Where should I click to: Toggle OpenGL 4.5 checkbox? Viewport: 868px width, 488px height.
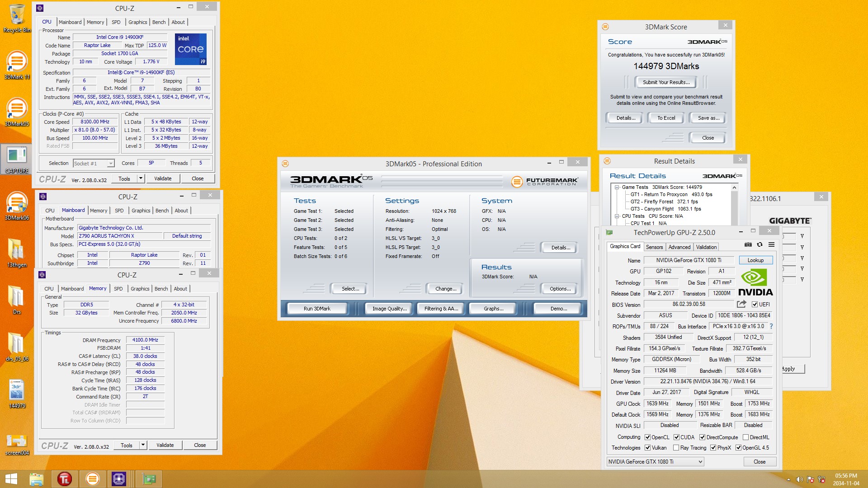738,448
